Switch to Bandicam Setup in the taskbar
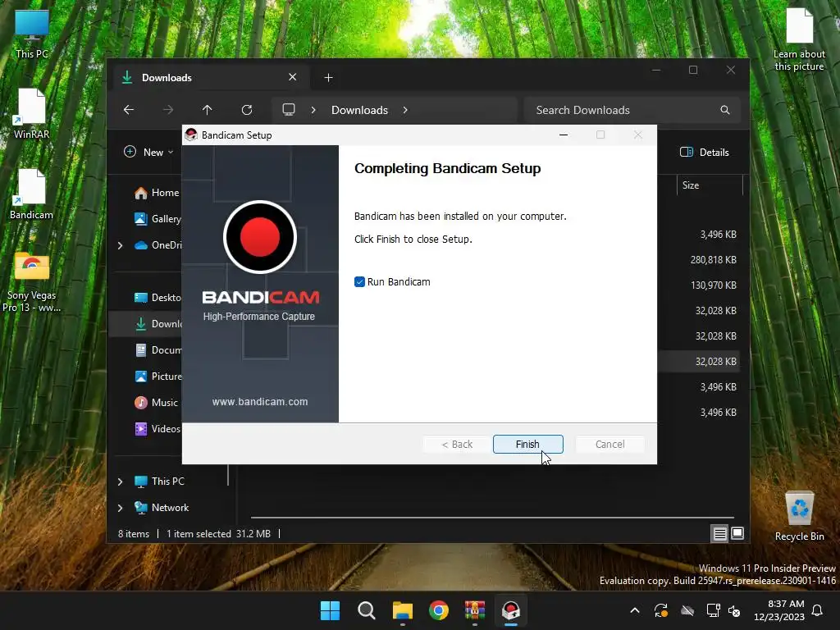This screenshot has width=840, height=630. (x=511, y=610)
